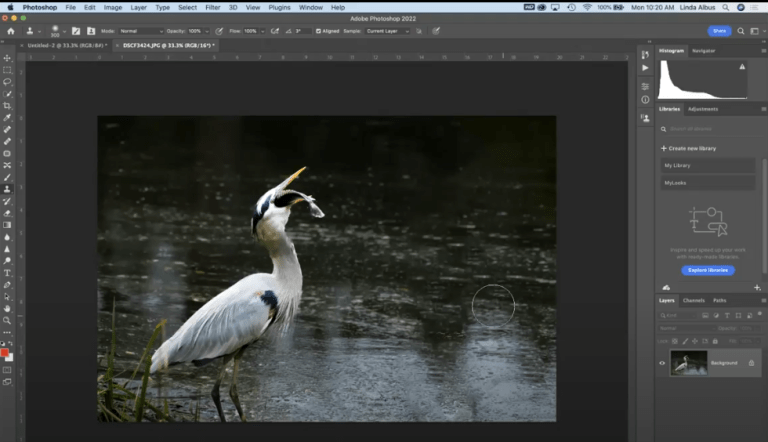Viewport: 768px width, 442px height.
Task: Toggle ignore adjustment layers when cloning
Action: click(x=419, y=31)
